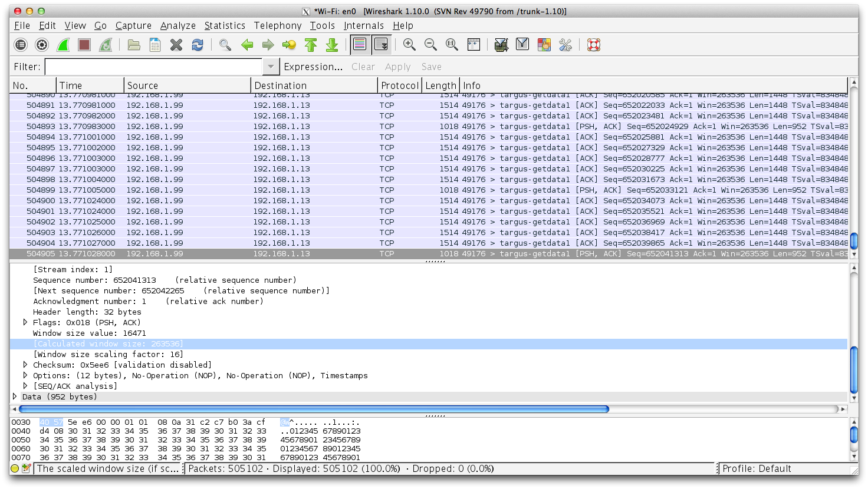This screenshot has height=489, width=868.
Task: Edit display filter icon
Action: pyautogui.click(x=522, y=45)
